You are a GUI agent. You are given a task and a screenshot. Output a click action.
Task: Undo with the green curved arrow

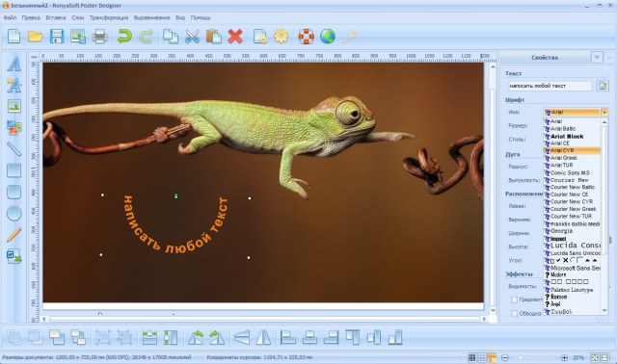point(124,37)
